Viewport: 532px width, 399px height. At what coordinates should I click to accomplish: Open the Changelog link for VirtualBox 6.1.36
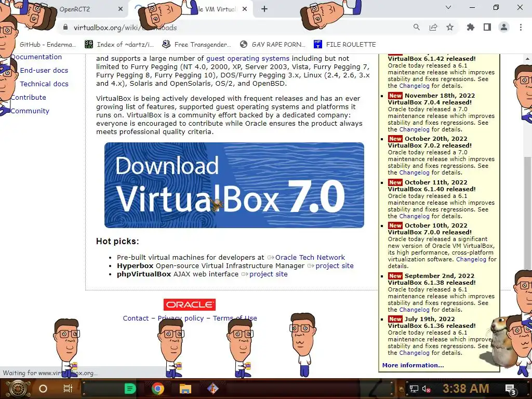click(x=414, y=353)
